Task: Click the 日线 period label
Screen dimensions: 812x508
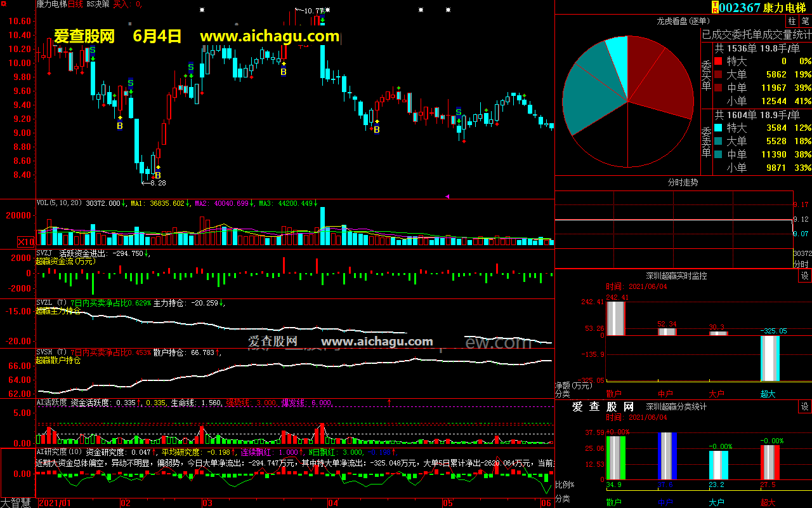Action: coord(77,4)
